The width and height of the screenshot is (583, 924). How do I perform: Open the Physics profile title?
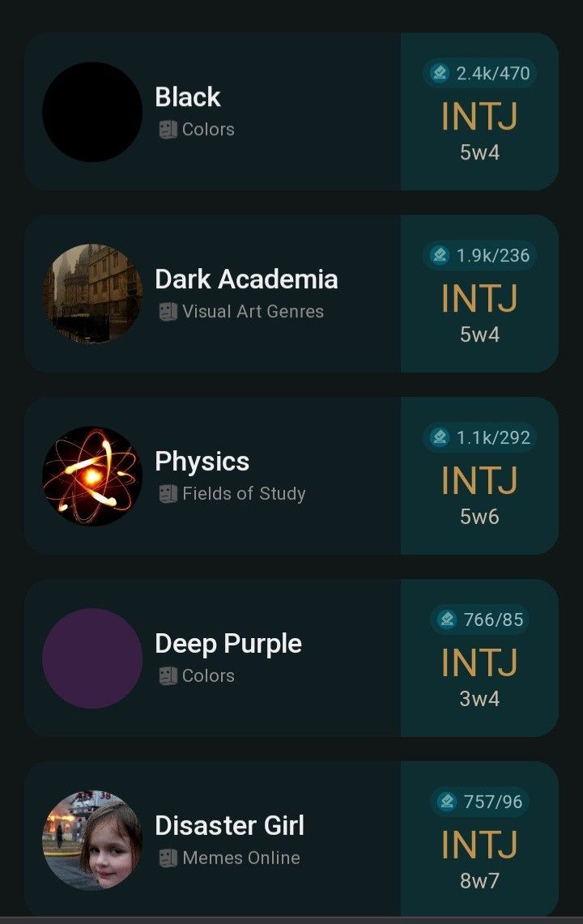[x=202, y=462]
